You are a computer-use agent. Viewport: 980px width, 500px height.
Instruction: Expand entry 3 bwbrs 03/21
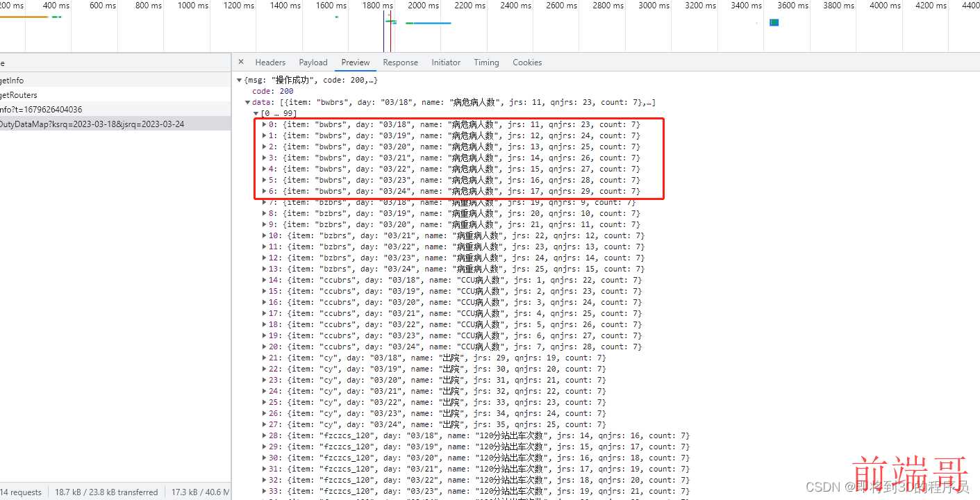point(264,158)
